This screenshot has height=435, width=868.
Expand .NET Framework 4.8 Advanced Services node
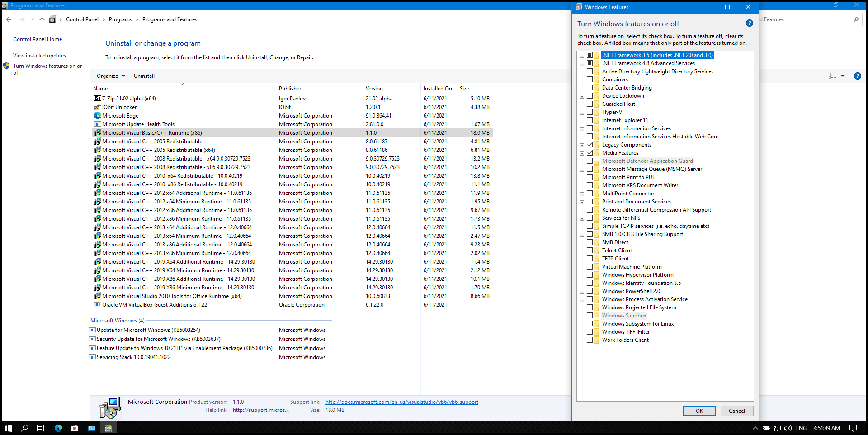[x=582, y=64]
